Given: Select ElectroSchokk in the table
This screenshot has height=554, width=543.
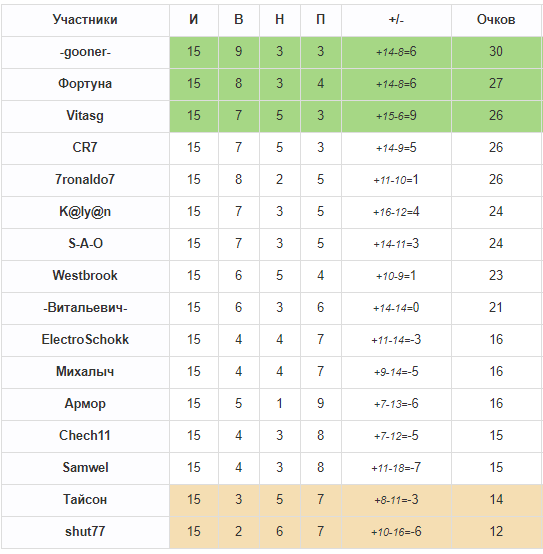Looking at the screenshot, I should (85, 340).
